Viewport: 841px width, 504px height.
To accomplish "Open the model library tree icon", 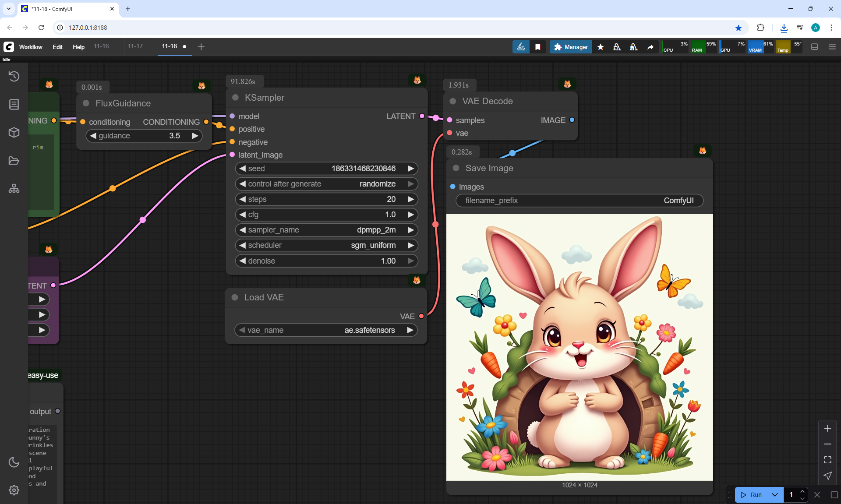I will tap(14, 189).
